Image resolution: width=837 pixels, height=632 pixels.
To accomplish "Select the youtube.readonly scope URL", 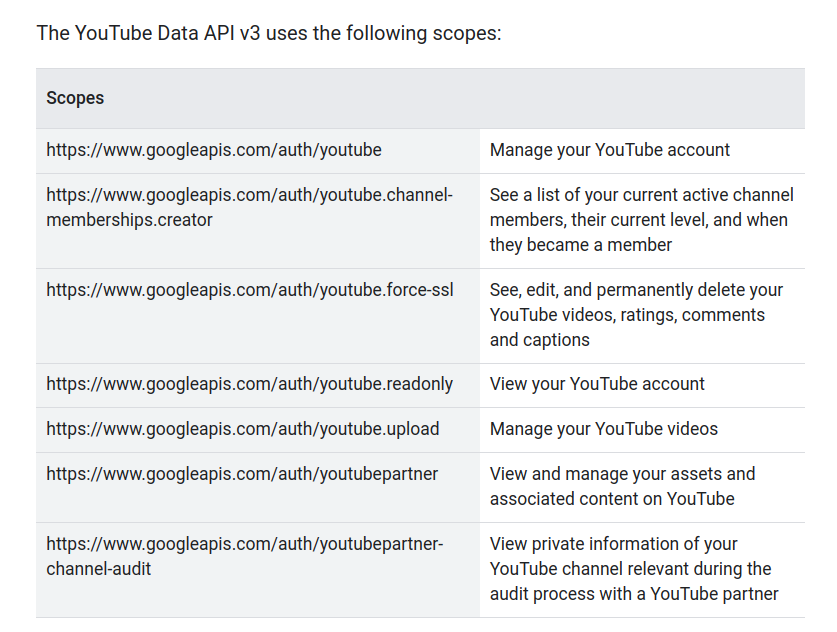I will (249, 384).
